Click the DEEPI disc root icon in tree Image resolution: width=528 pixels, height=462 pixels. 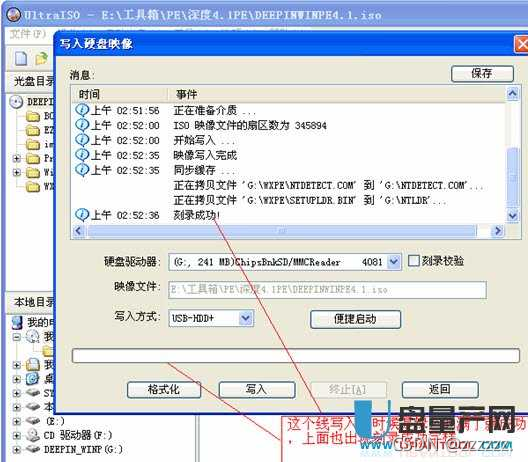pos(16,101)
